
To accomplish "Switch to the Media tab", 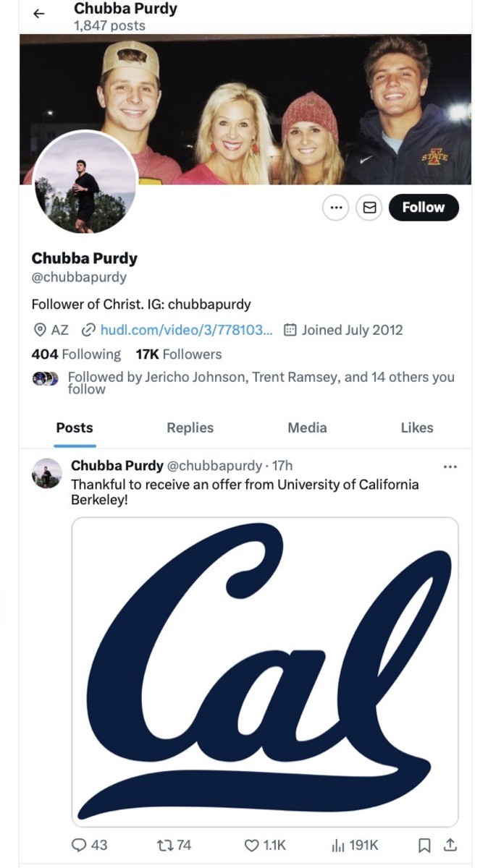I will tap(307, 427).
